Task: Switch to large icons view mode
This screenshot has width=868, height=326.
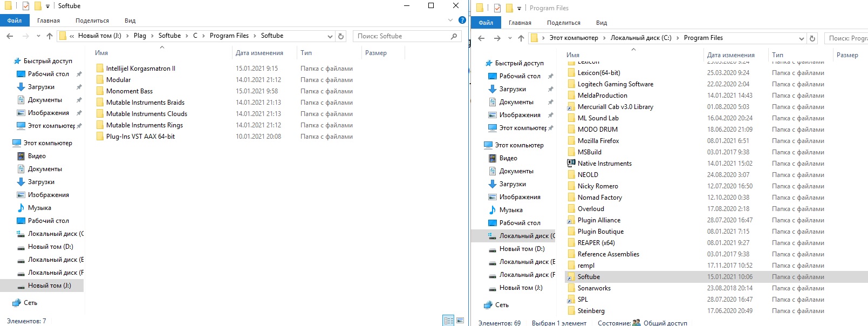Action: click(460, 321)
